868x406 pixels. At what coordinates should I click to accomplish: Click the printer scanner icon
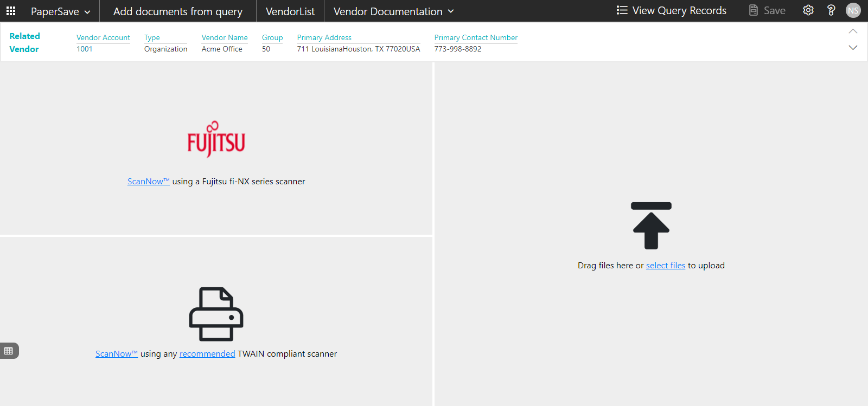(x=216, y=314)
